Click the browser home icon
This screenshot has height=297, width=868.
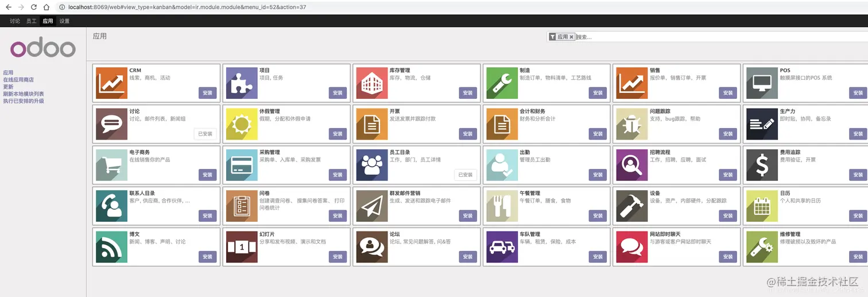coord(46,7)
